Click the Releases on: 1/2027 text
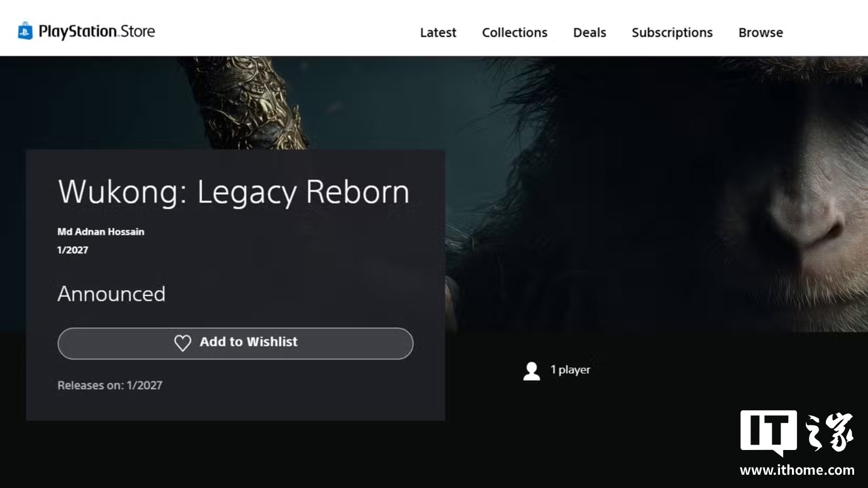Image resolution: width=868 pixels, height=488 pixels. [x=110, y=385]
